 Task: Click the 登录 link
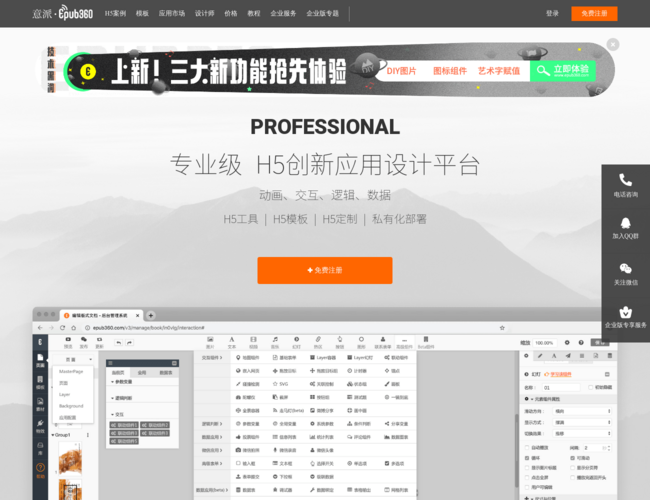click(552, 13)
